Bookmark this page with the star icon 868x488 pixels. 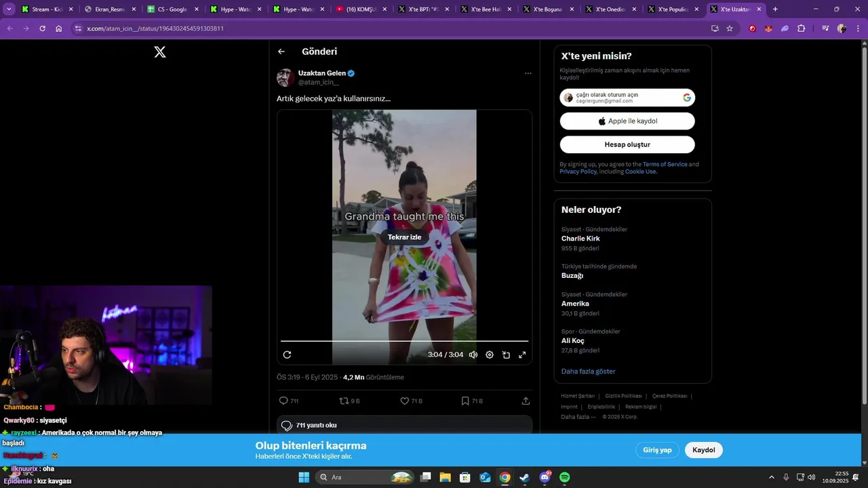click(730, 28)
